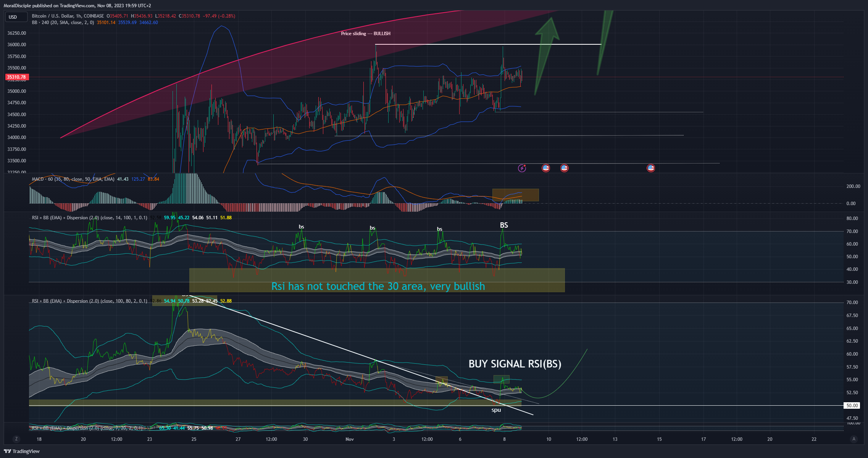Click the 33500.00 price axis label
Screen dimensions: 868x458
coord(17,161)
